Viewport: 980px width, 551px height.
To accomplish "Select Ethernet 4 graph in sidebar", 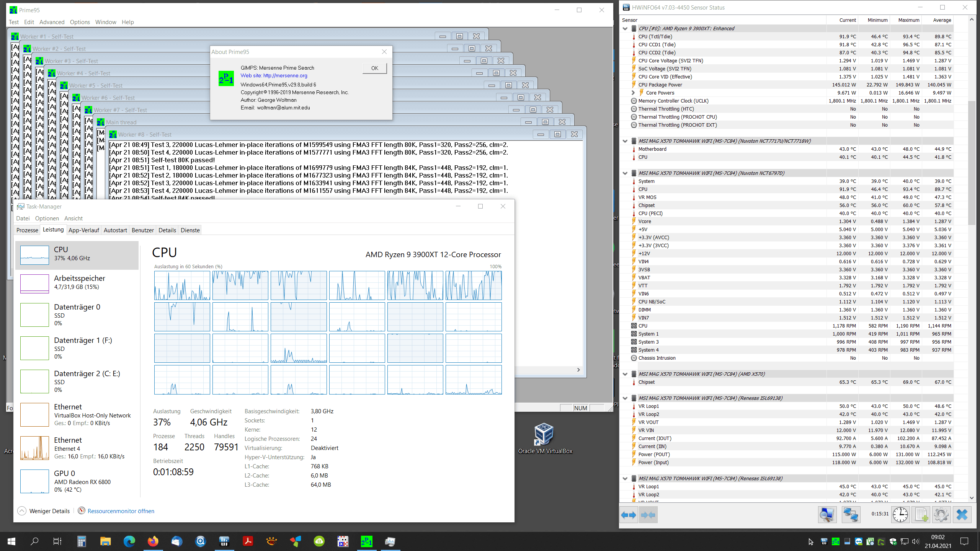I will [77, 448].
